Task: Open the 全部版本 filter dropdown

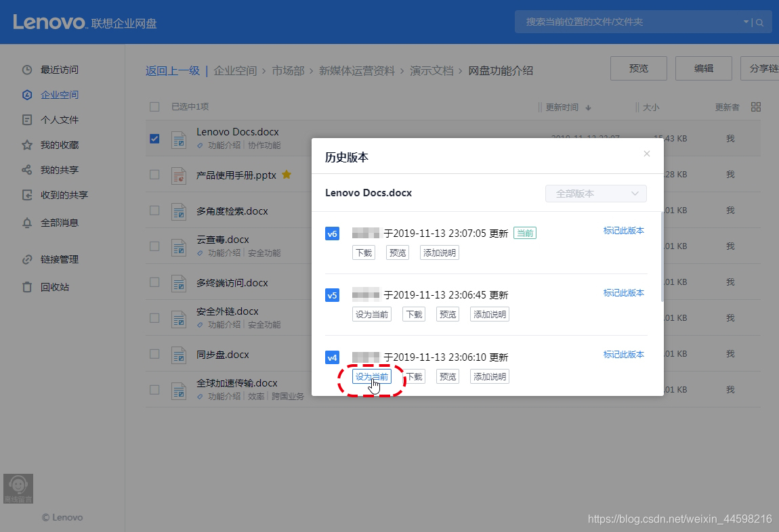Action: [x=595, y=194]
